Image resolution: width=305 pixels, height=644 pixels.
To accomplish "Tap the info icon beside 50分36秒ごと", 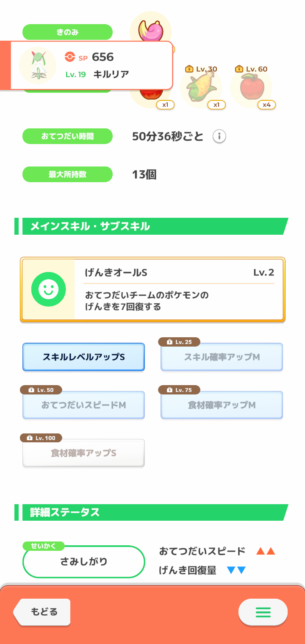I will [219, 136].
